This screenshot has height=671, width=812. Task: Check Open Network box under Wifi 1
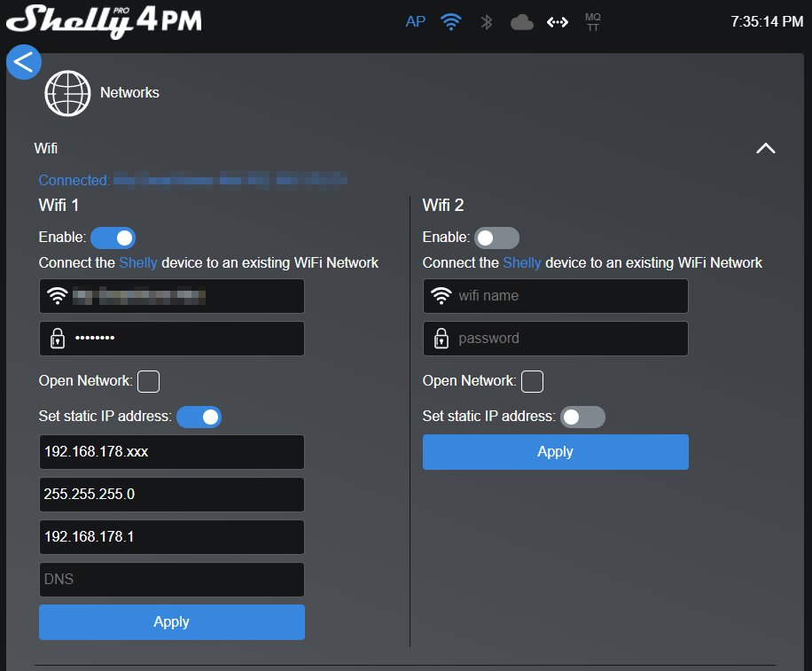tap(149, 381)
